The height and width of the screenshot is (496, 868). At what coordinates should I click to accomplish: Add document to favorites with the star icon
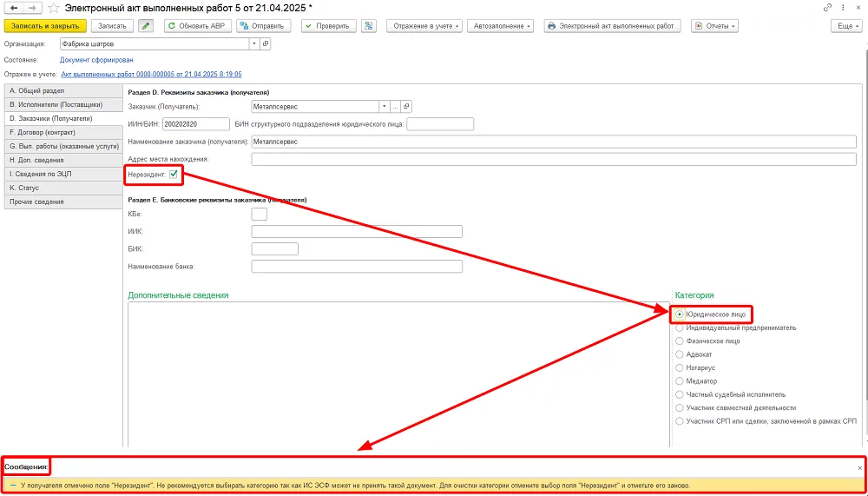coord(54,9)
